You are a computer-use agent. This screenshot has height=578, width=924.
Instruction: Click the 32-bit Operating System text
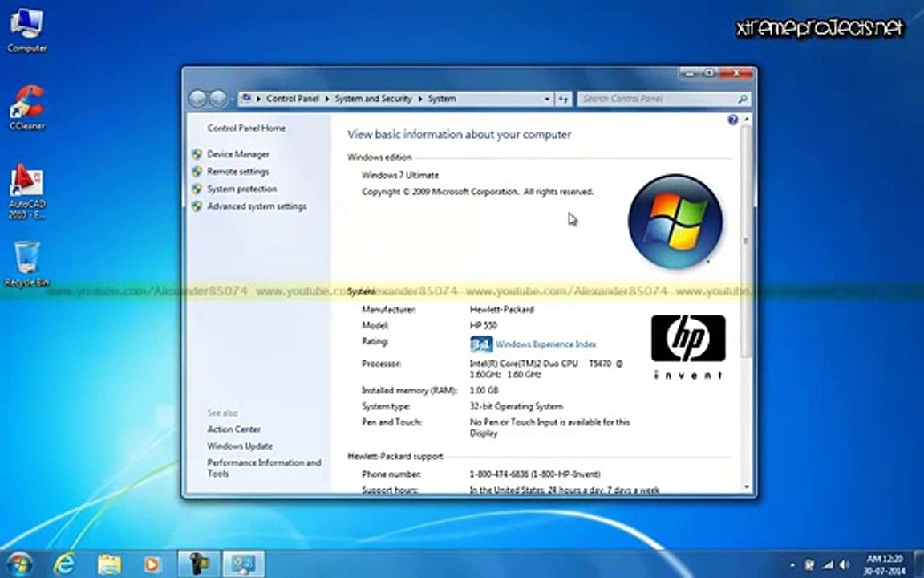coord(517,406)
